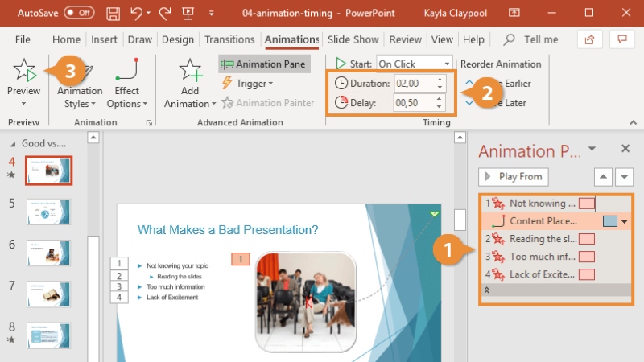
Task: Open the Help tab
Action: 473,39
